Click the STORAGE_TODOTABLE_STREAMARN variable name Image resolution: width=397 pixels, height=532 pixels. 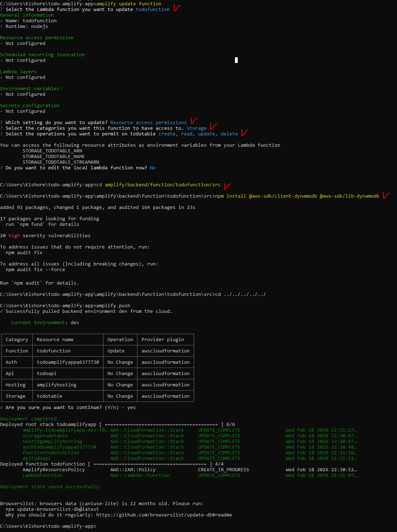[x=61, y=162]
